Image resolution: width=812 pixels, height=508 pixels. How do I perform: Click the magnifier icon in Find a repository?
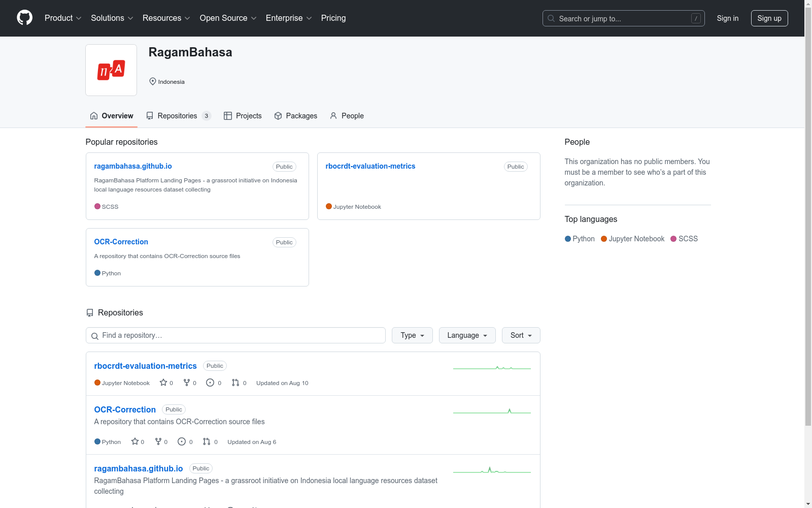click(x=95, y=336)
